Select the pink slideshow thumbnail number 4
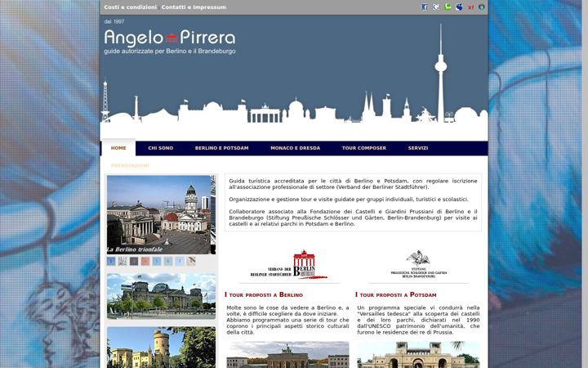 tap(145, 261)
